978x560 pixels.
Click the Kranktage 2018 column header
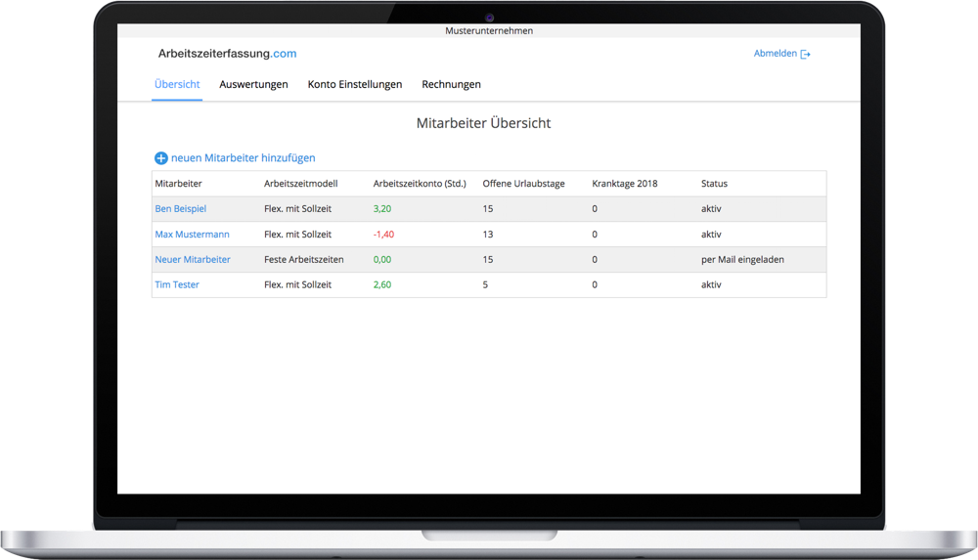pos(624,184)
